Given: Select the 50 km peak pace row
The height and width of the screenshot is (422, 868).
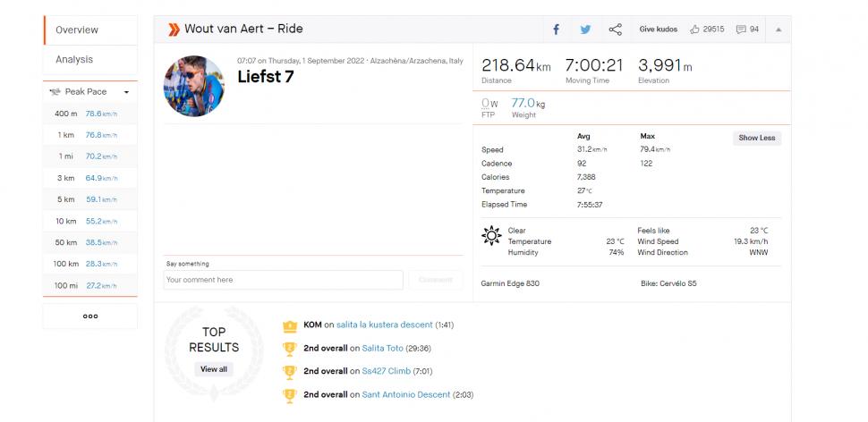Looking at the screenshot, I should pyautogui.click(x=90, y=243).
